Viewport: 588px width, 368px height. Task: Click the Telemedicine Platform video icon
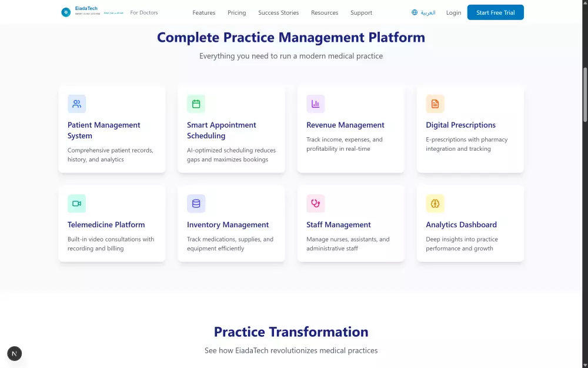[76, 203]
